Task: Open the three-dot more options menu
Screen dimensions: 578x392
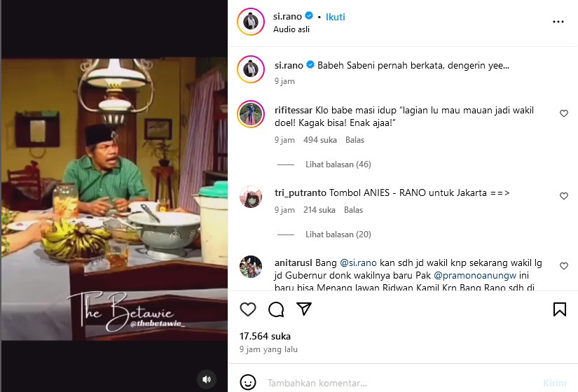Action: coord(558,22)
